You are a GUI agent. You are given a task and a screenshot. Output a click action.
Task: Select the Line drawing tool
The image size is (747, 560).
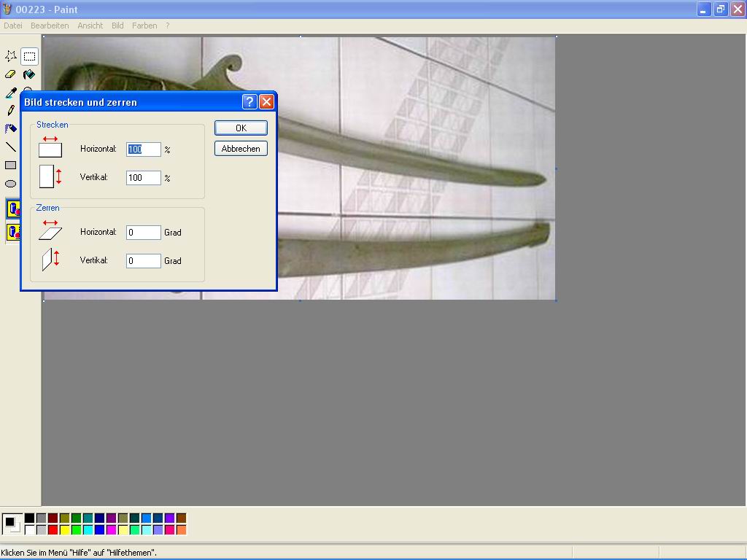(11, 147)
